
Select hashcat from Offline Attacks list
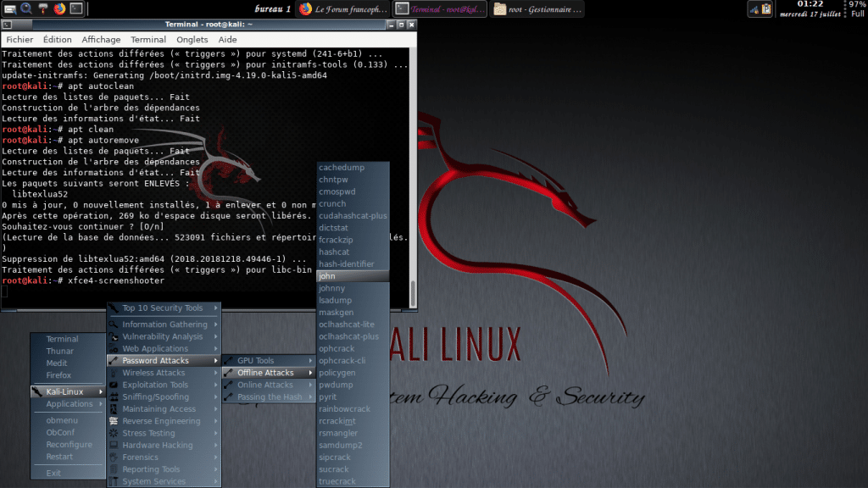[x=353, y=252]
